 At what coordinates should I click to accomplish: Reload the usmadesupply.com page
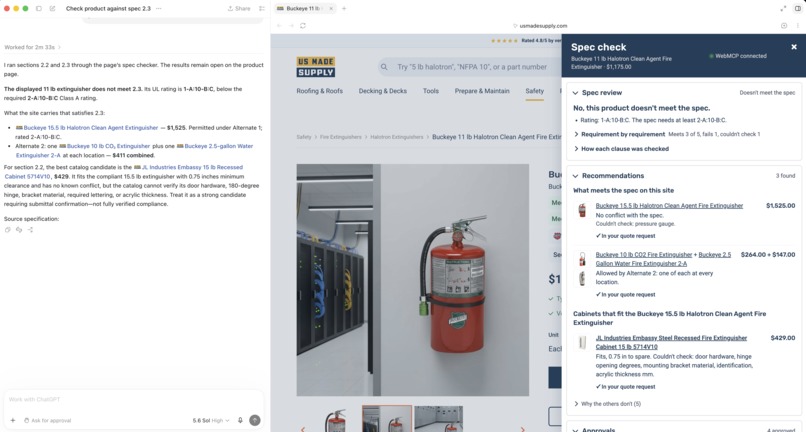click(303, 25)
